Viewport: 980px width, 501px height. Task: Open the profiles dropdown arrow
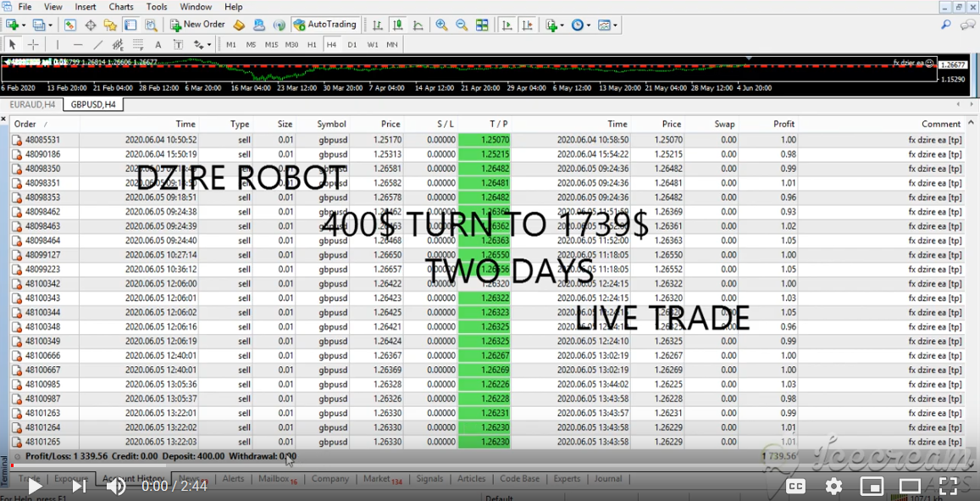pyautogui.click(x=51, y=25)
